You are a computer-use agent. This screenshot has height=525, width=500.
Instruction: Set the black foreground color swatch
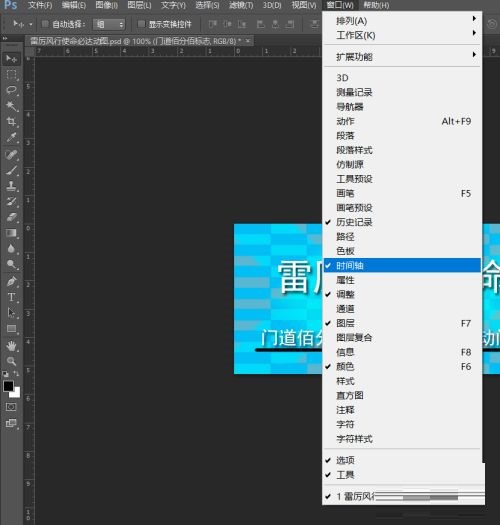click(x=8, y=386)
